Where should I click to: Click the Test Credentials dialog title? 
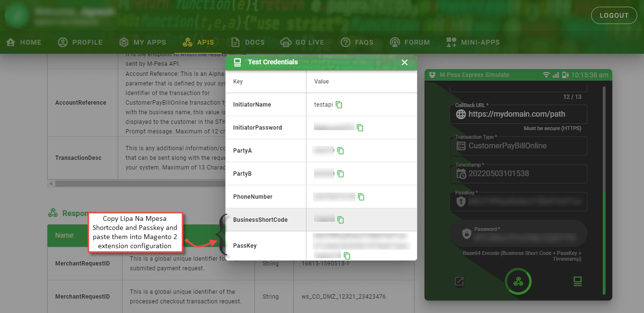(273, 62)
